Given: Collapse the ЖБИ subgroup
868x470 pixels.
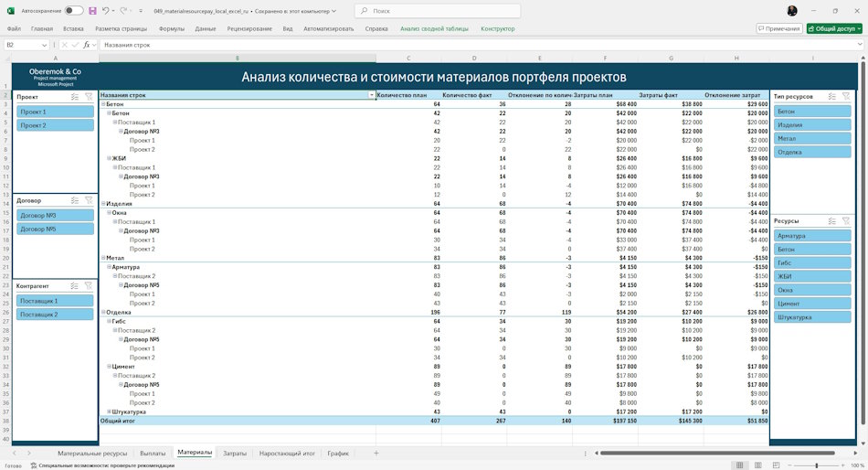Looking at the screenshot, I should (x=109, y=158).
